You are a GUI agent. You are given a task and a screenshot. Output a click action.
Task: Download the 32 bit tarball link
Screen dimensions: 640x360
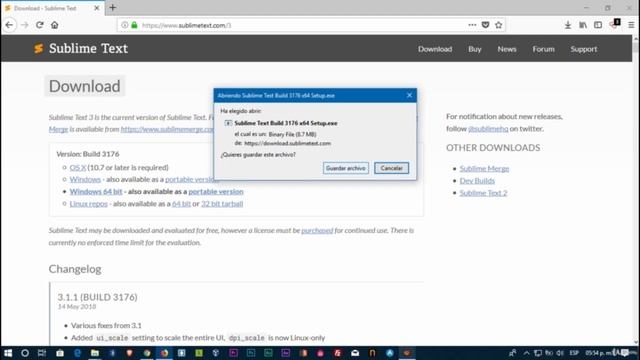pos(222,204)
